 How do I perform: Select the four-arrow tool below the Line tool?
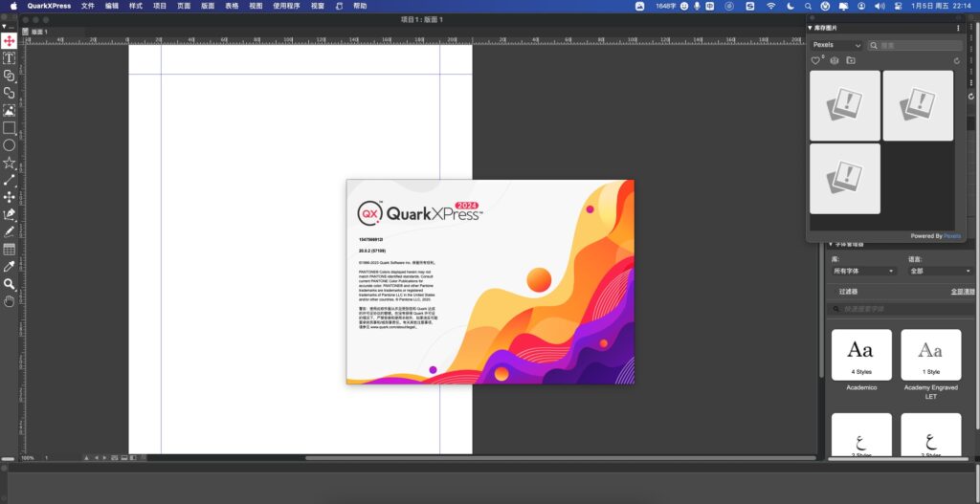(9, 197)
